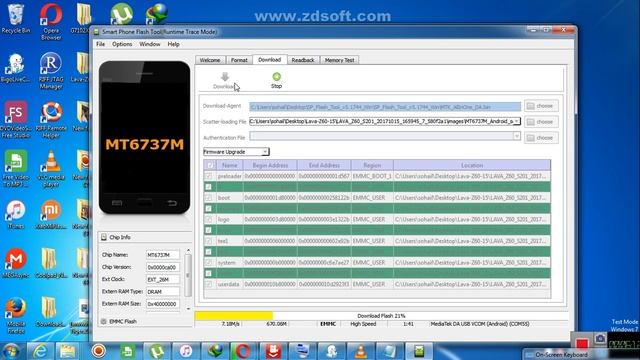Screen dimensions: 640x360
Task: Click the Opera taskbar icon
Action: point(243,351)
